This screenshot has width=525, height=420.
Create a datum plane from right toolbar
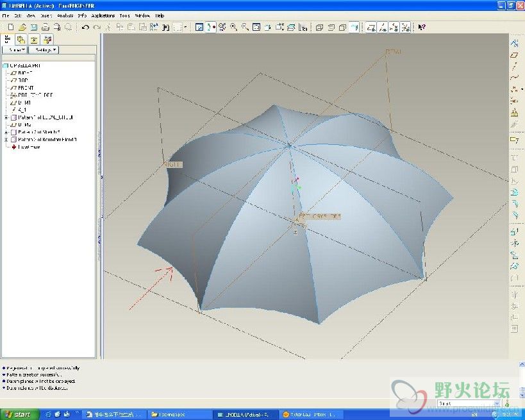(515, 55)
